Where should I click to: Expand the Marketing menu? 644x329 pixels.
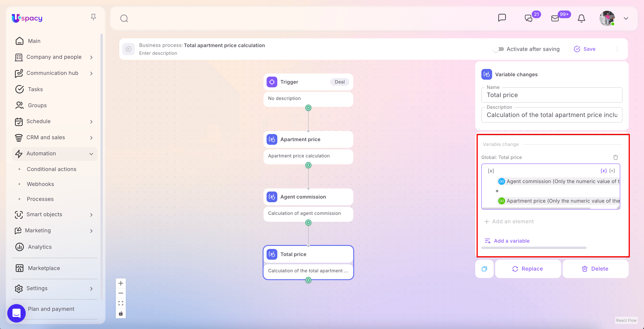(x=54, y=230)
